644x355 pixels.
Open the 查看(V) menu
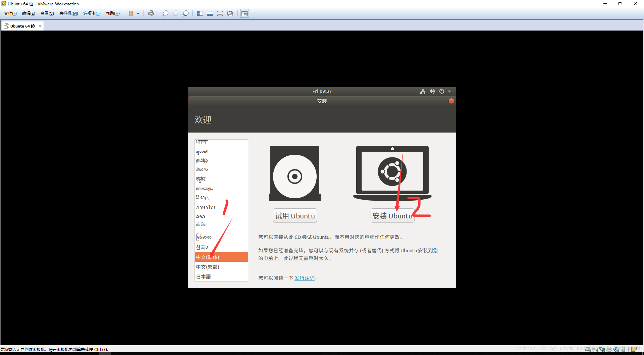(47, 13)
